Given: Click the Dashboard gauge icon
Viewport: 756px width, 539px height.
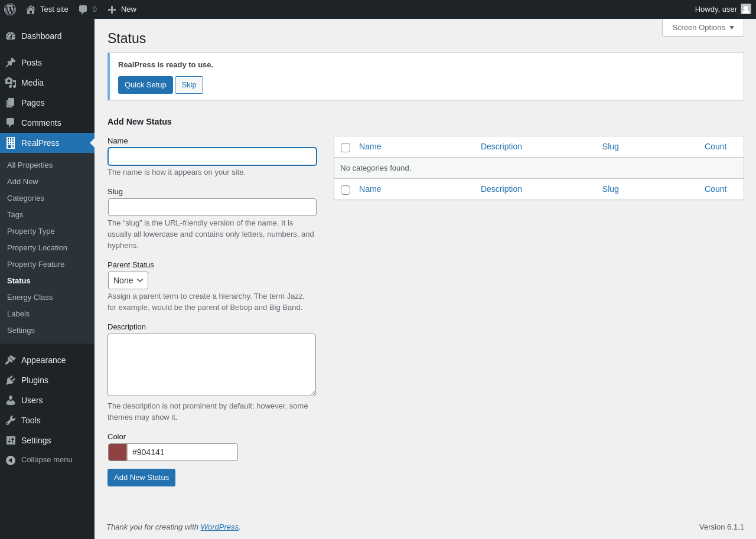Looking at the screenshot, I should pyautogui.click(x=11, y=36).
